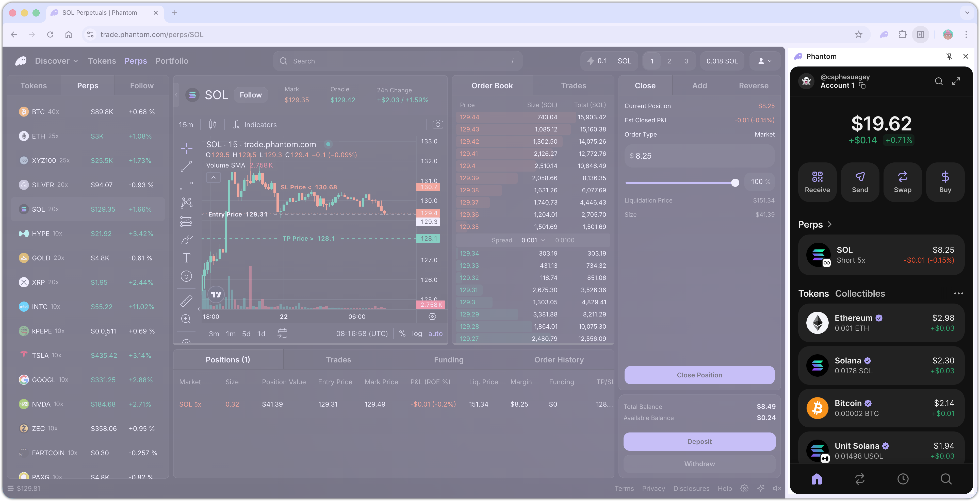The width and height of the screenshot is (980, 501).
Task: Click the Close Position button
Action: [699, 375]
